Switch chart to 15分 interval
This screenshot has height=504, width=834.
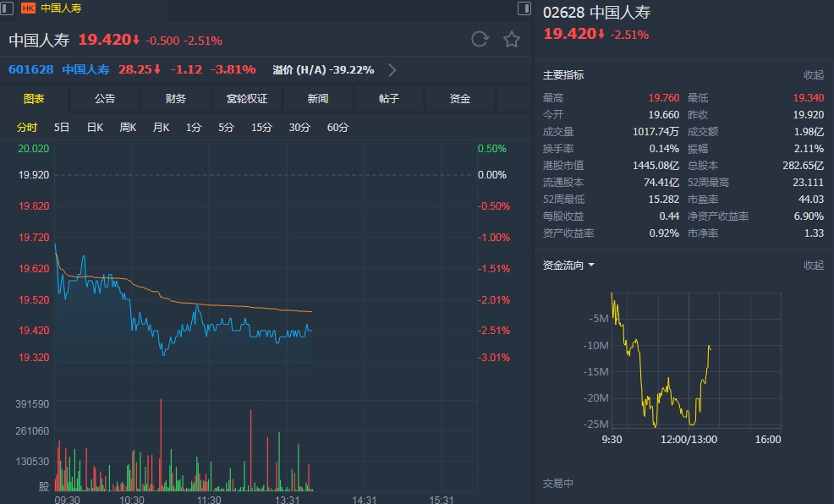pos(261,128)
